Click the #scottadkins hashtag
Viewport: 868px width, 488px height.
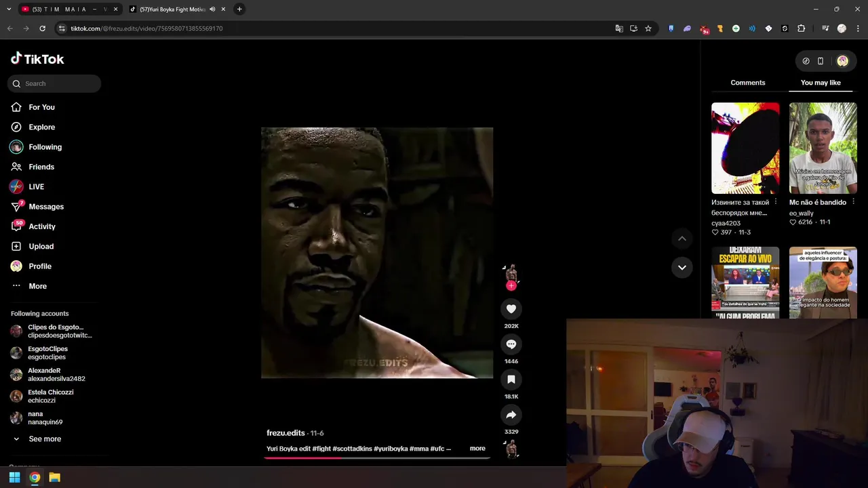pyautogui.click(x=352, y=449)
